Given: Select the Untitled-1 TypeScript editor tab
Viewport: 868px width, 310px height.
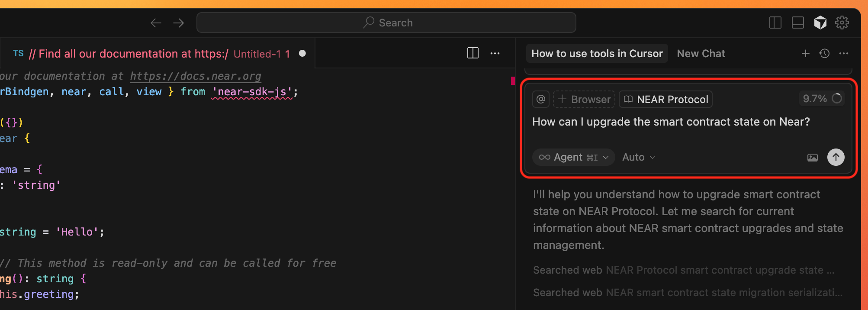Looking at the screenshot, I should pyautogui.click(x=159, y=54).
